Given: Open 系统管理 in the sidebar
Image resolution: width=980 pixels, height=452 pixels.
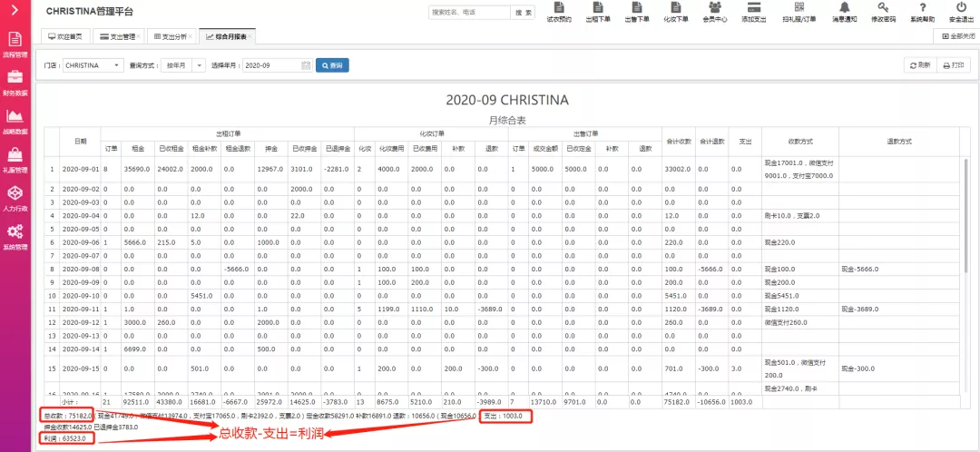Looking at the screenshot, I should coord(15,237).
